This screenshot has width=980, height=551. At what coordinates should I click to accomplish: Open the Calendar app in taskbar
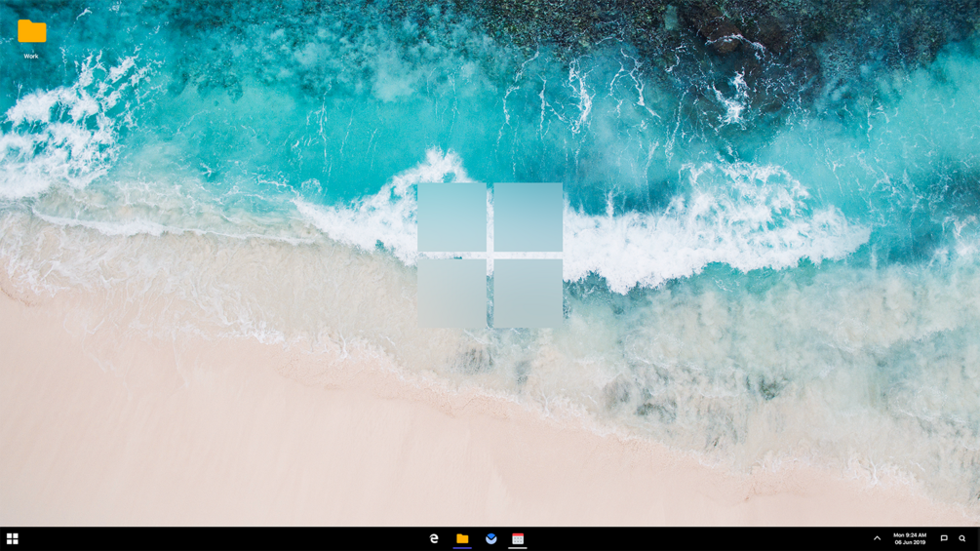click(518, 538)
